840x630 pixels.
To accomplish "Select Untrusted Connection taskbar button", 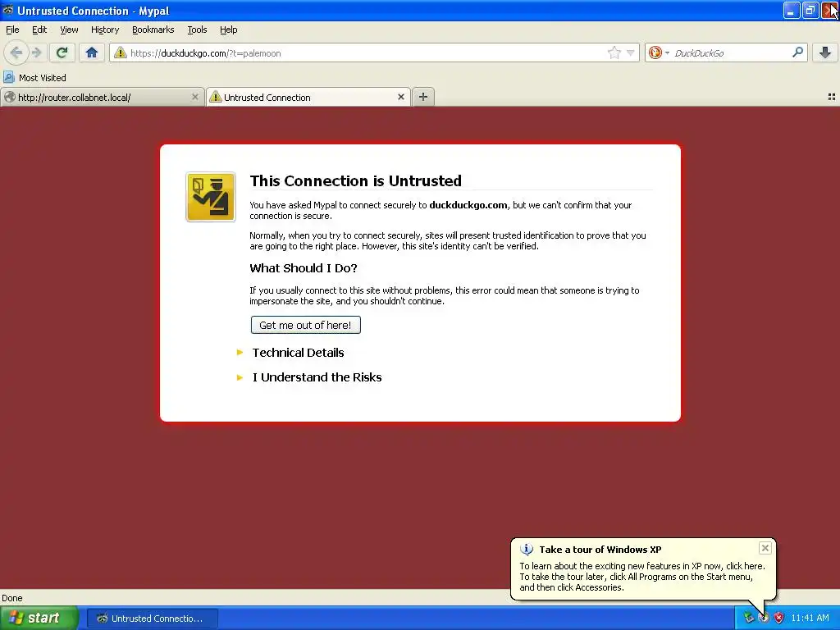I will point(152,619).
